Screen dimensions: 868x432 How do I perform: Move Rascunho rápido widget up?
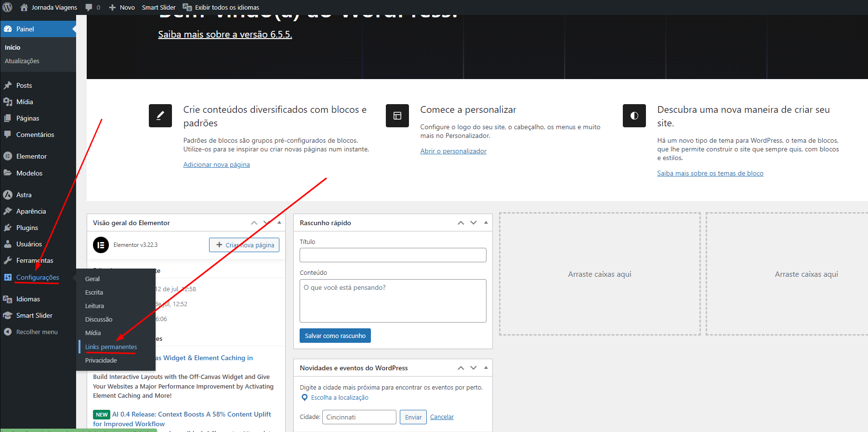pyautogui.click(x=461, y=223)
